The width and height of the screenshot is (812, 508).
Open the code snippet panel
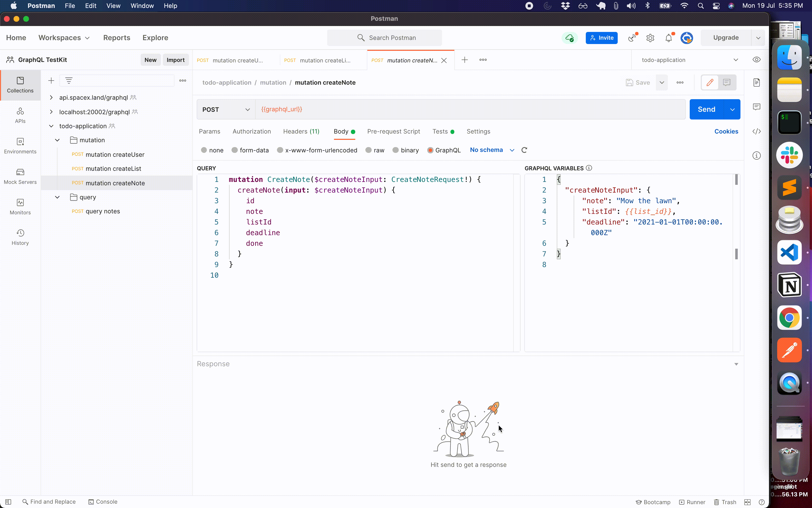click(x=756, y=131)
